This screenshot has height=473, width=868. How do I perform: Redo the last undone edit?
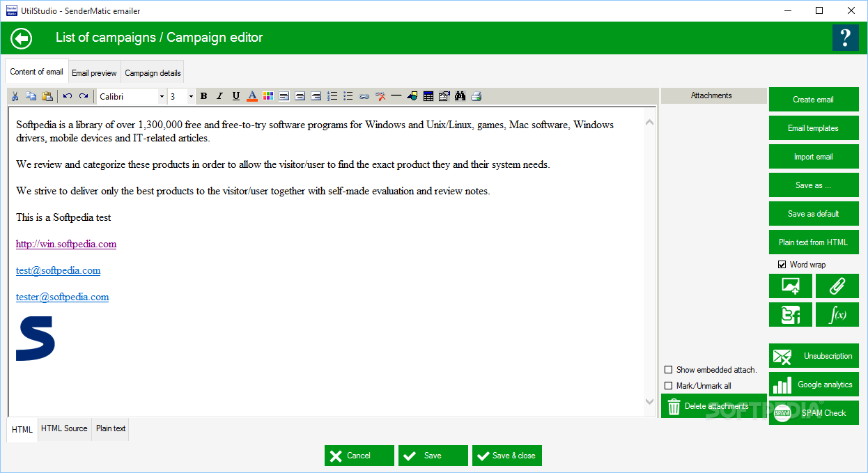[84, 96]
